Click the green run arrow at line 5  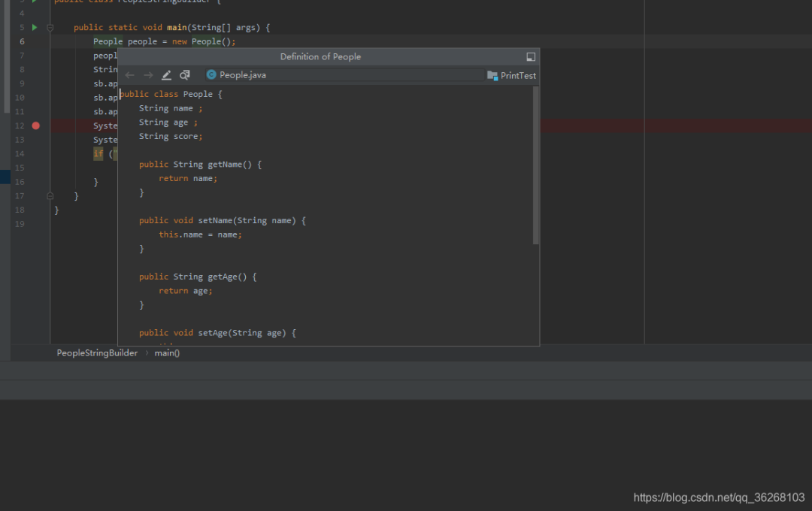point(35,27)
